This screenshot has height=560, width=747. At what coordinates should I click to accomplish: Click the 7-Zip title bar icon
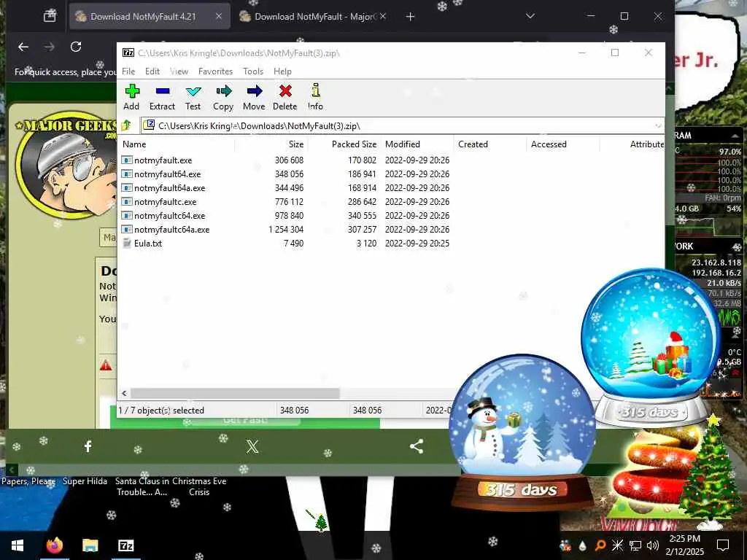coord(128,52)
